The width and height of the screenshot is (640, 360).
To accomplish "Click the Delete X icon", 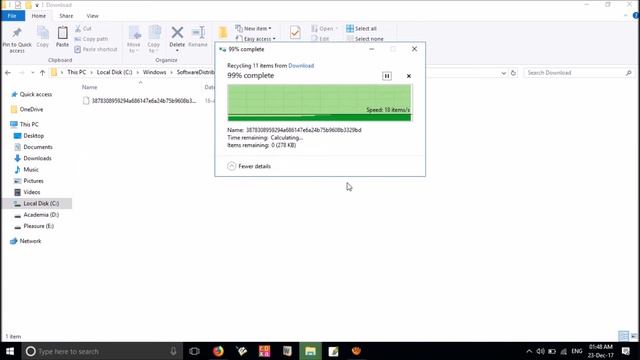I will [x=177, y=33].
